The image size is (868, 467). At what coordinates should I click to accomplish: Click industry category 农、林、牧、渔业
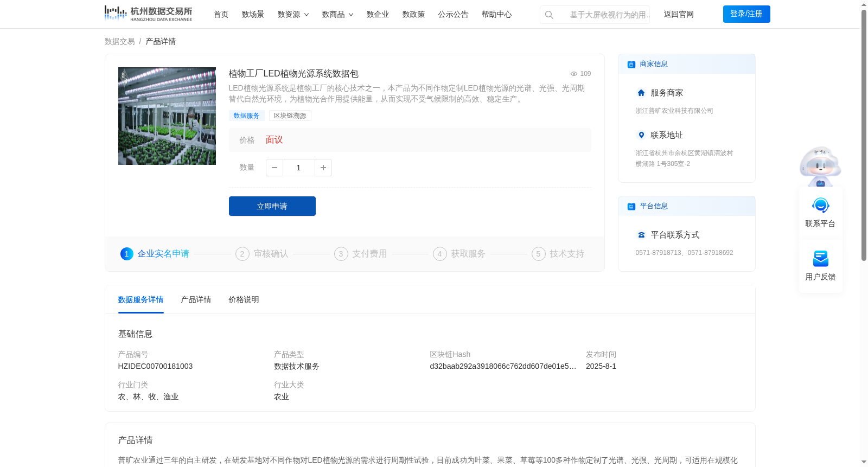coord(148,396)
